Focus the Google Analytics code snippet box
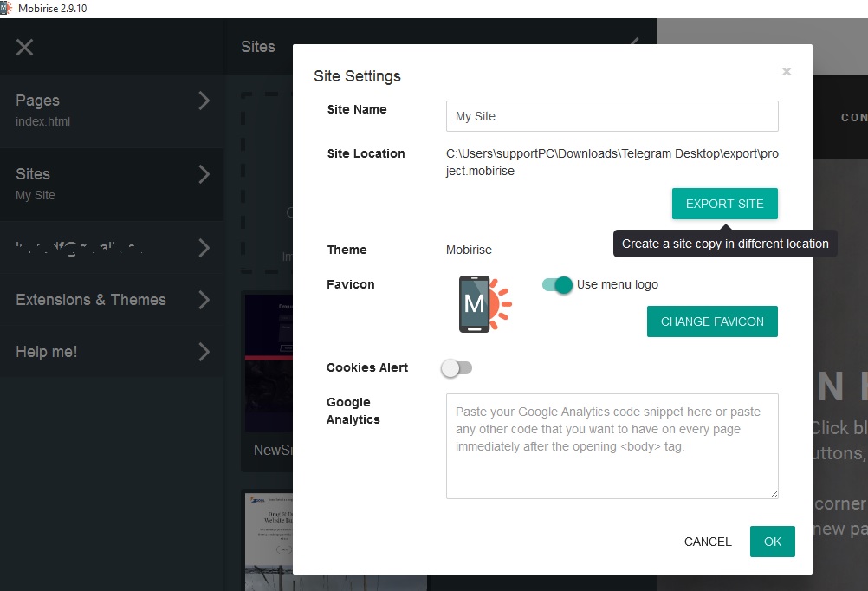 click(612, 446)
